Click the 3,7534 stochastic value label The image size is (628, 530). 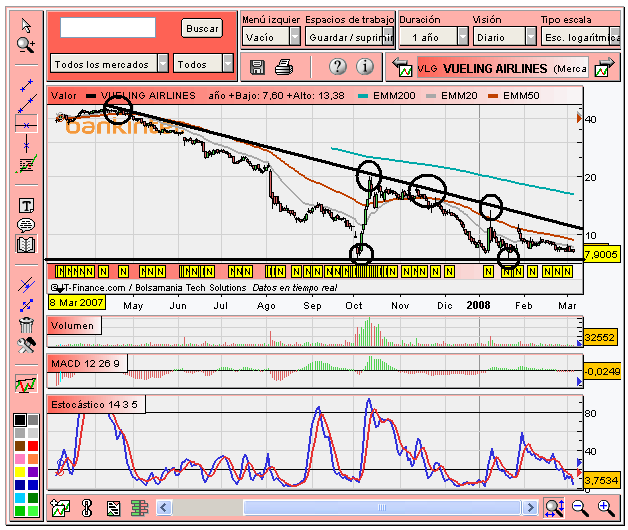601,480
